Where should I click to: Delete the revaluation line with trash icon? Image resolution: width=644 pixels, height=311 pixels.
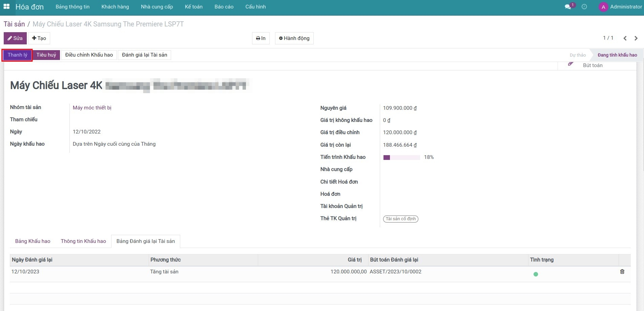click(x=622, y=272)
